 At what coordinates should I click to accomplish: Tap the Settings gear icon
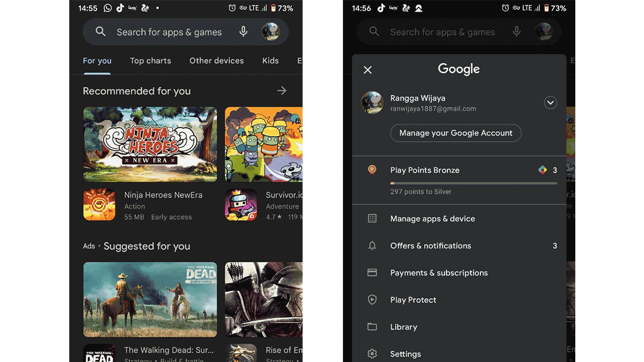(372, 354)
